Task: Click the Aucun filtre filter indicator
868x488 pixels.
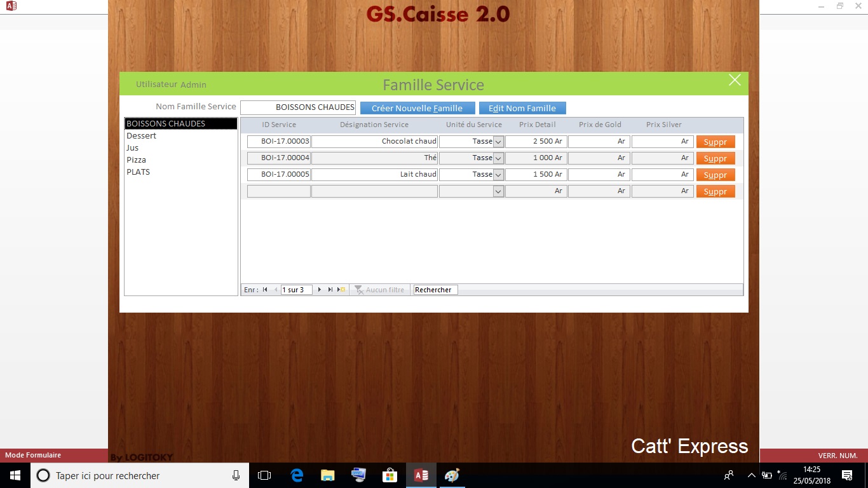Action: [379, 290]
